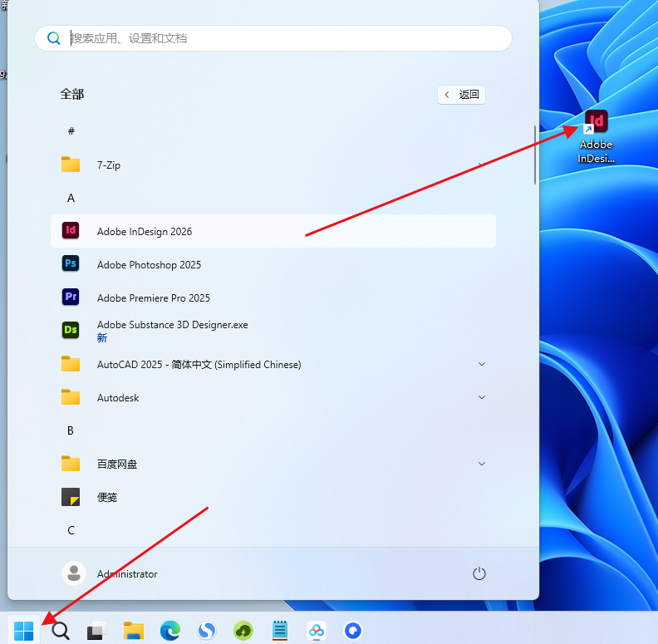Screen dimensions: 658x644
Task: Open the power button icon in Start menu
Action: 479,573
